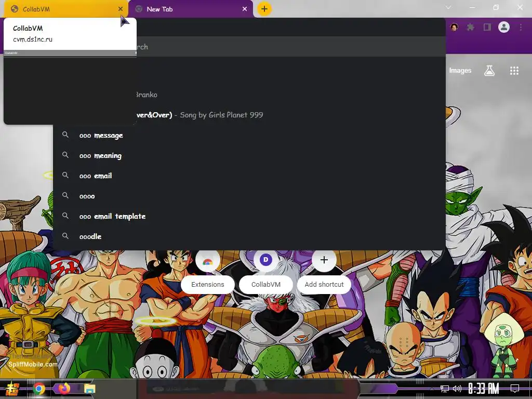Click the search icon beside 'ooo message'
Screen dimensions: 532x399
65,135
